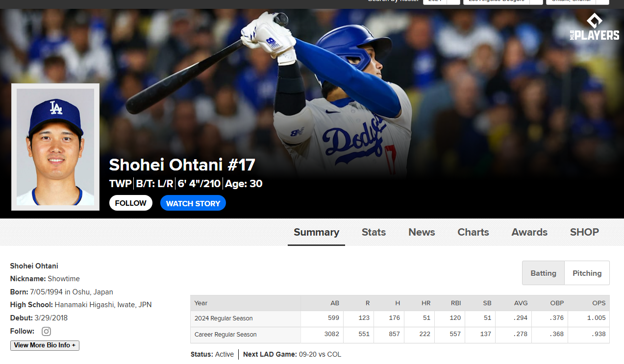Click the Debut: 3/29/2018 line

point(39,317)
